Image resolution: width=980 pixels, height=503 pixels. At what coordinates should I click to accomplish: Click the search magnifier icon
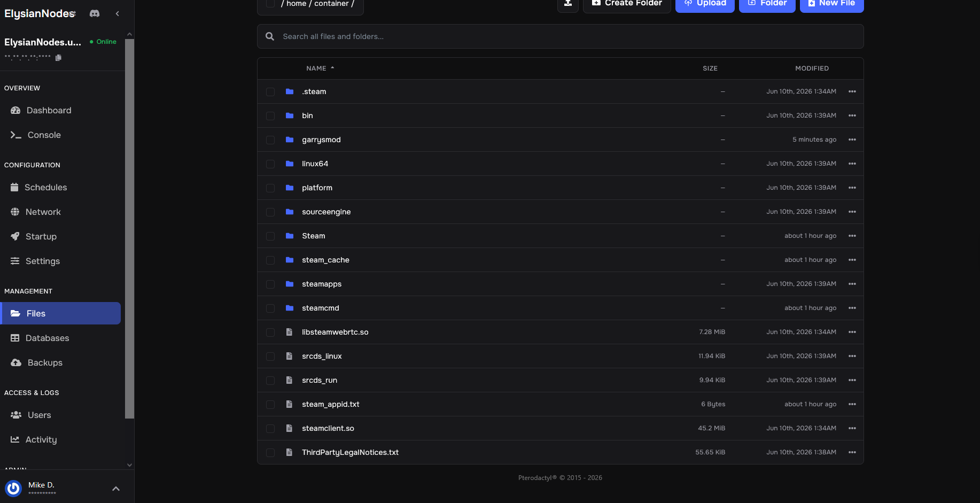pos(270,36)
